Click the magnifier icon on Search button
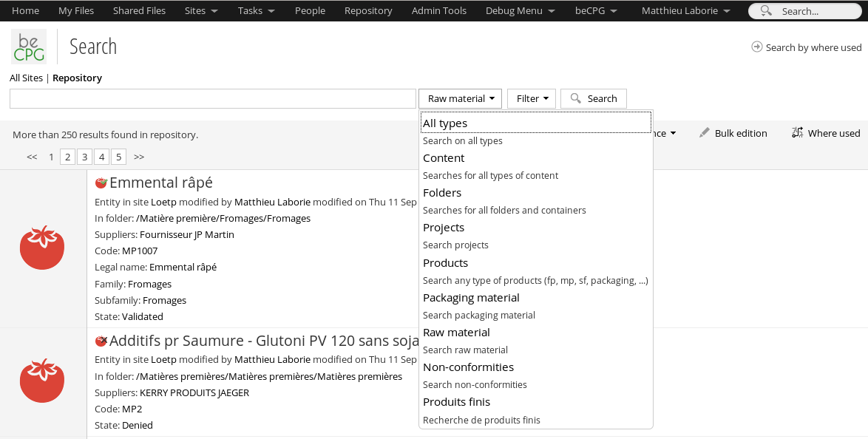 [x=576, y=98]
